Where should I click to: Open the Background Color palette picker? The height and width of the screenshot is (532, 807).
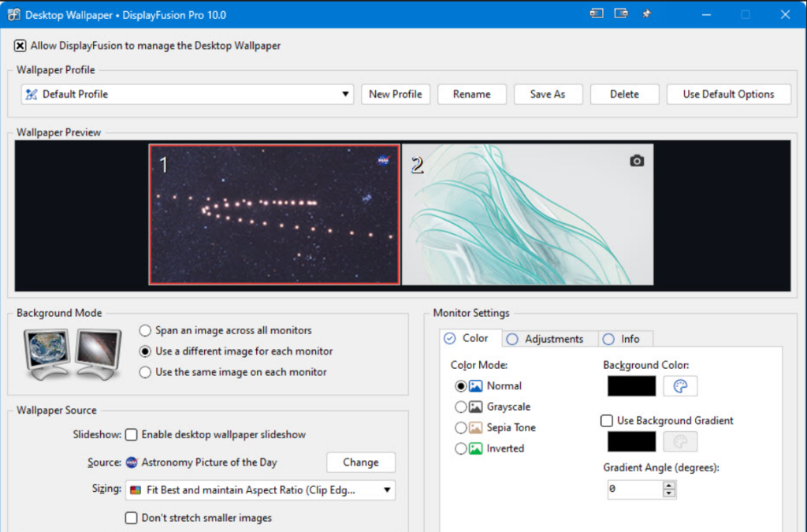[x=680, y=386]
